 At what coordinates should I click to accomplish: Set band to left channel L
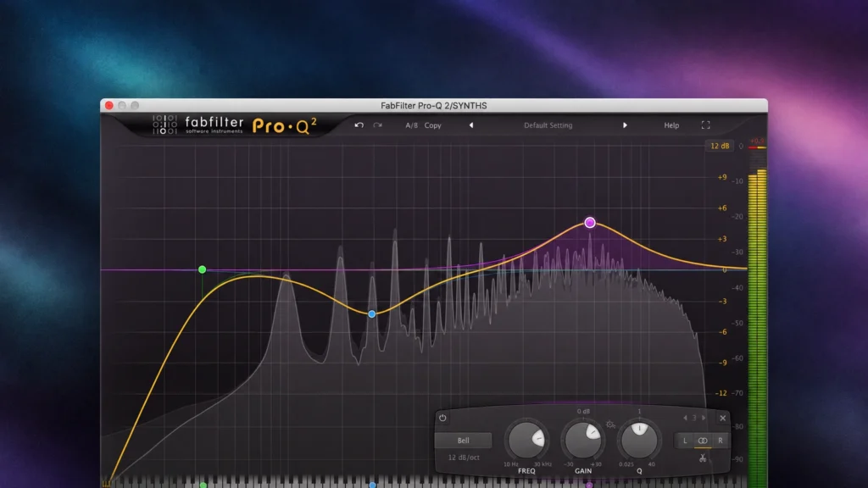tap(685, 441)
